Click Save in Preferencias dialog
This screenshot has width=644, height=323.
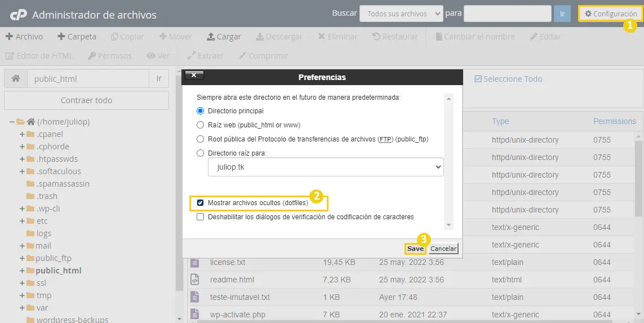tap(415, 249)
